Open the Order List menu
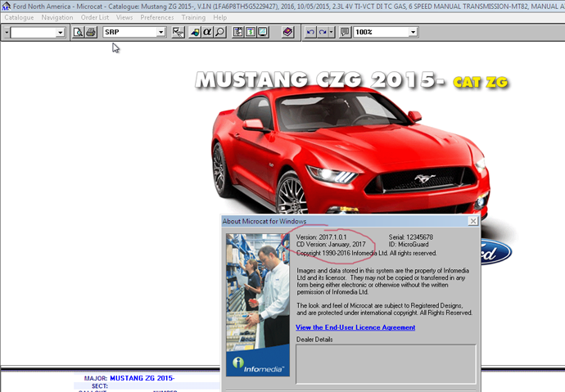 [x=95, y=17]
